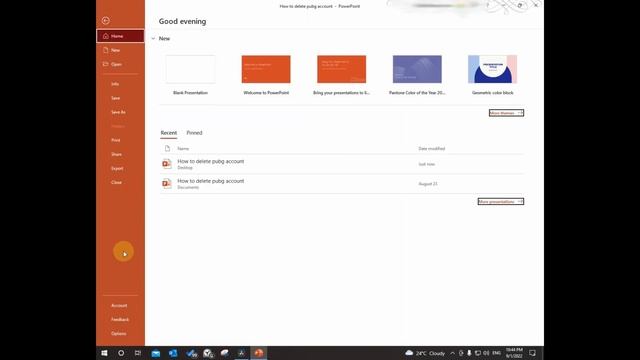Open the Home page in the sidebar
This screenshot has width=640, height=360.
tap(120, 36)
